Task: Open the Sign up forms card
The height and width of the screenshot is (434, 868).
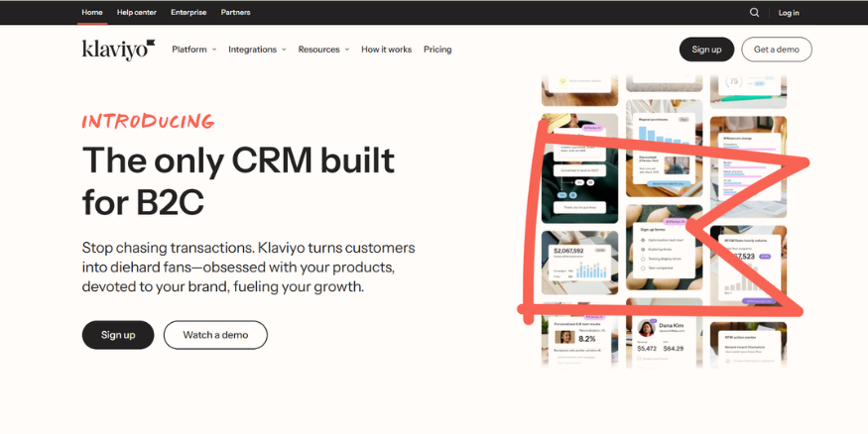Action: (665, 246)
